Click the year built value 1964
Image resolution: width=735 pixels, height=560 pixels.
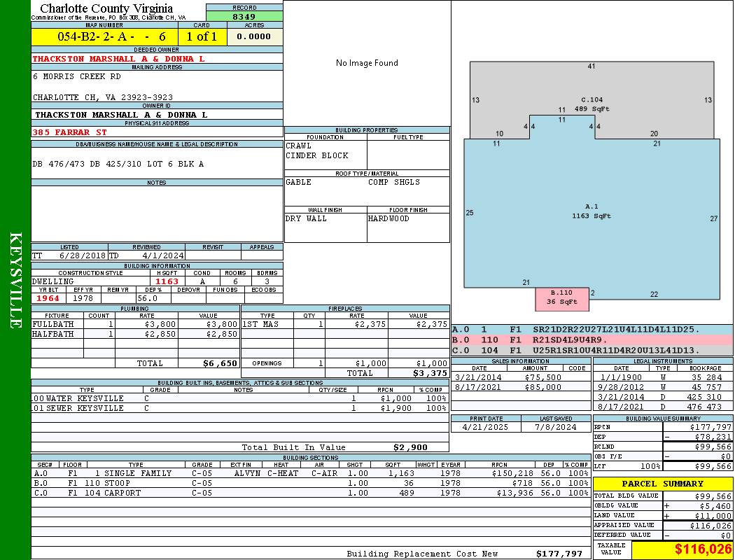coord(48,298)
